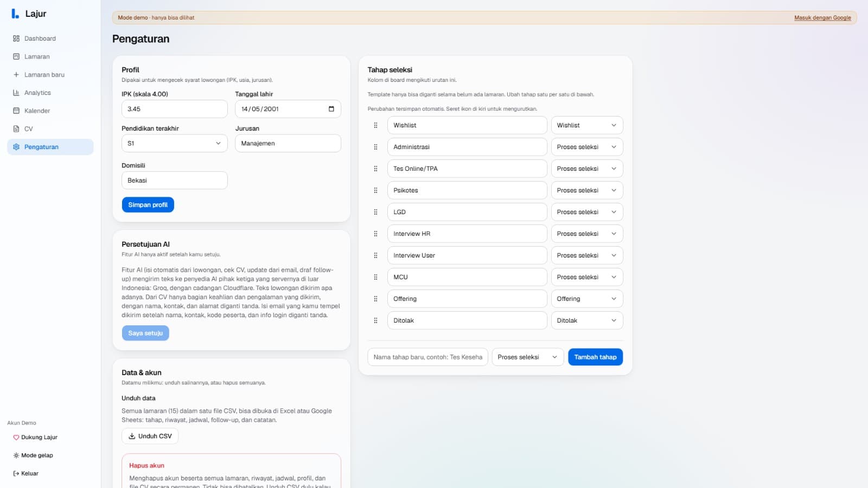Open Analytics in the sidebar
Viewport: 868px width, 488px height.
[x=50, y=93]
